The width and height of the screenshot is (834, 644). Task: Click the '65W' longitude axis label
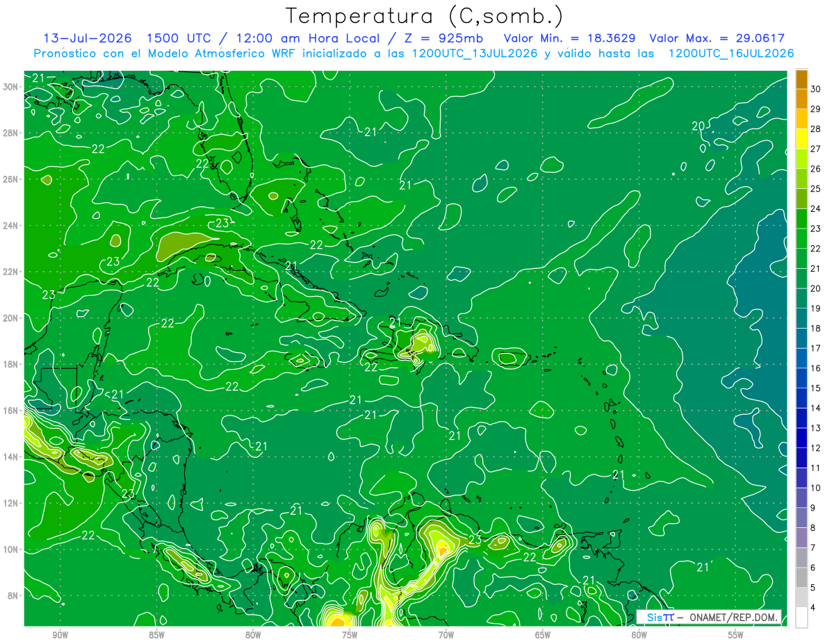543,635
